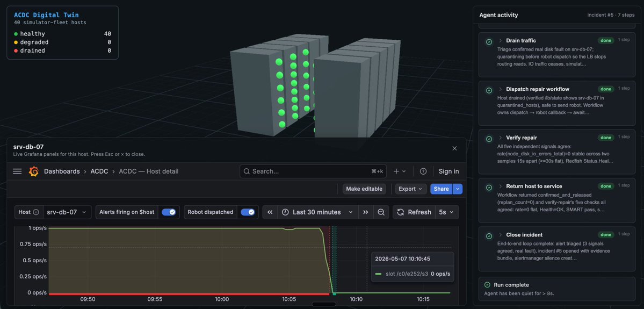The width and height of the screenshot is (644, 309).
Task: Click the Share button
Action: pos(441,189)
